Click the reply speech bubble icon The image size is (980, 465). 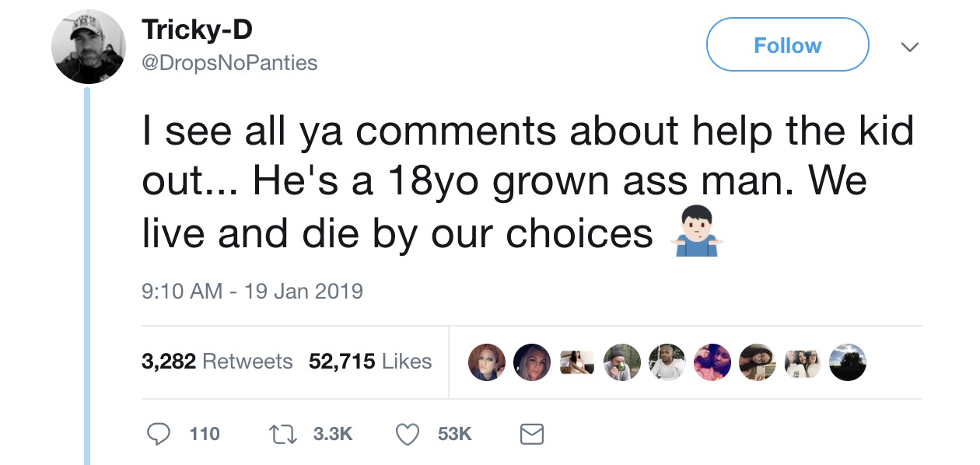point(160,434)
